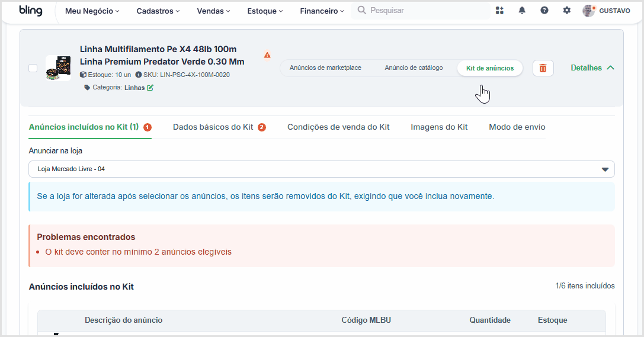Click Quantidade column header
The height and width of the screenshot is (337, 644).
(x=490, y=320)
